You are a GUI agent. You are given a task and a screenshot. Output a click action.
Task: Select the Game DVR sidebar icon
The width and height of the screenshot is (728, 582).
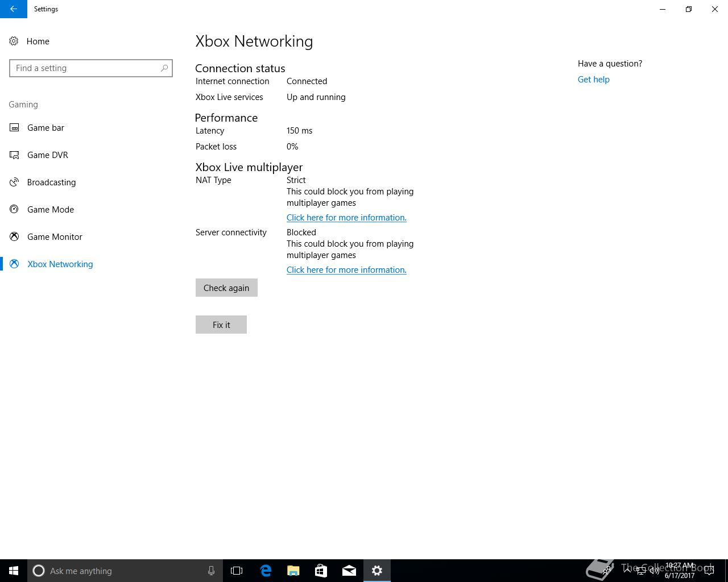click(14, 155)
